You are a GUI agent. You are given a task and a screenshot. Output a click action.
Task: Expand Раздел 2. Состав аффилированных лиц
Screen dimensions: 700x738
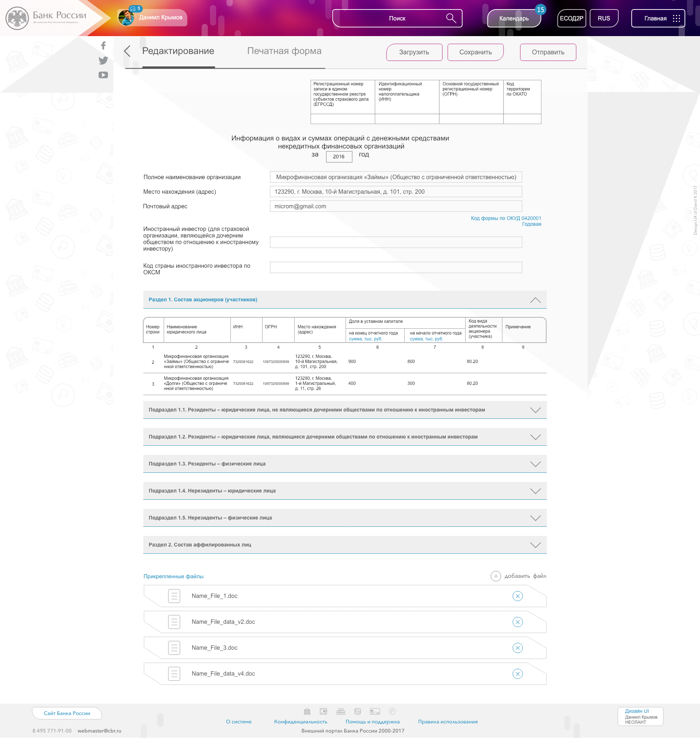536,545
